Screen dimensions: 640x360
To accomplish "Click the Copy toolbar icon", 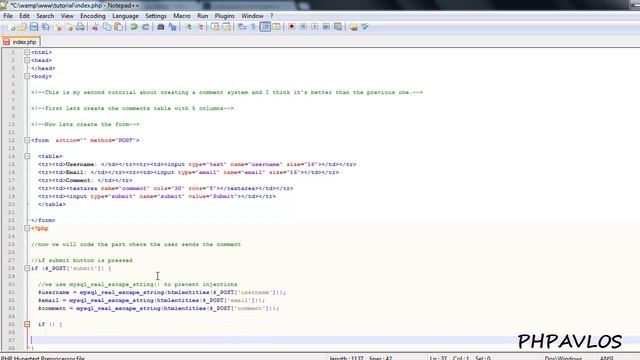I will tap(107, 27).
